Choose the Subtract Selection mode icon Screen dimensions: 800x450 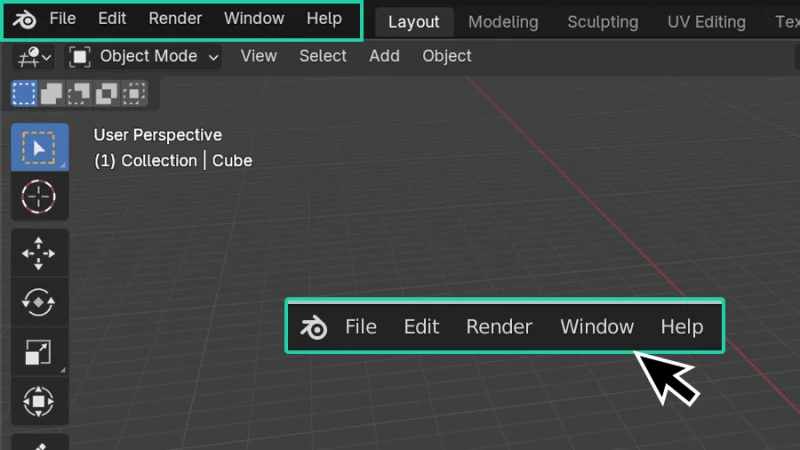coord(79,93)
